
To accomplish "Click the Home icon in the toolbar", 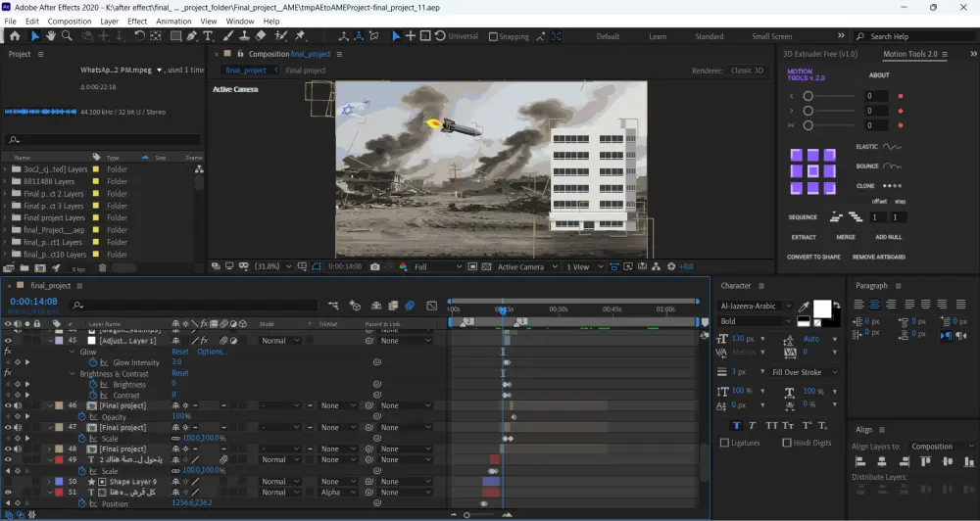I will (14, 36).
